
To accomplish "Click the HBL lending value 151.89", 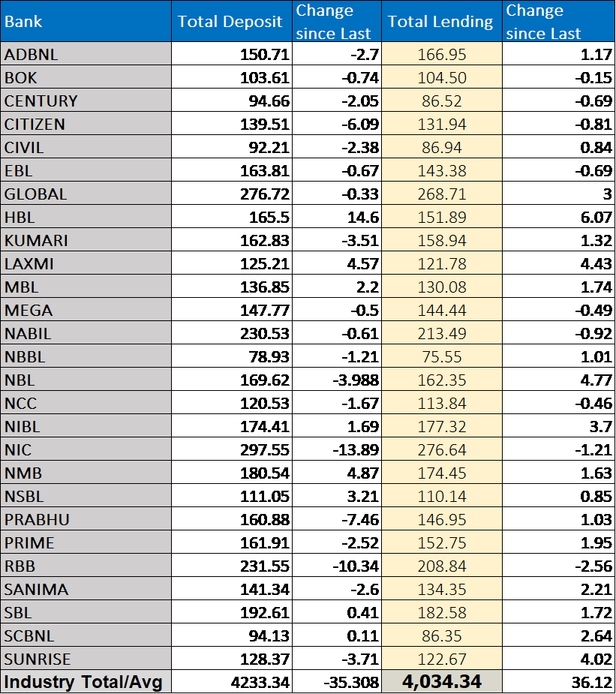I will 441,217.
